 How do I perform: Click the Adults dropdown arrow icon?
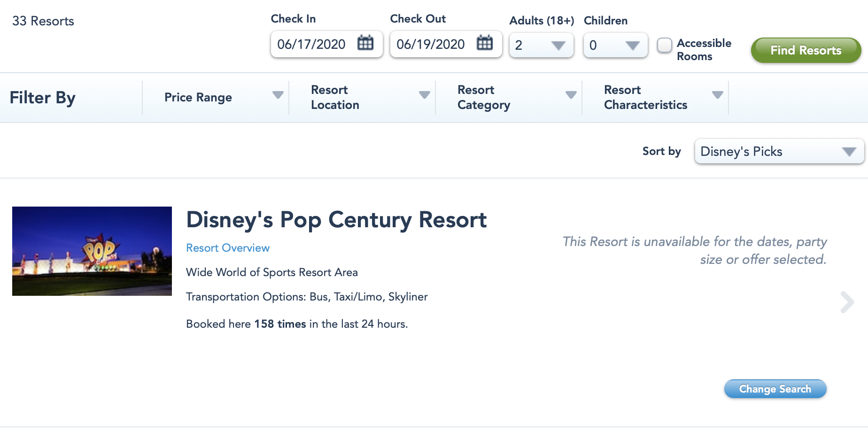point(558,46)
